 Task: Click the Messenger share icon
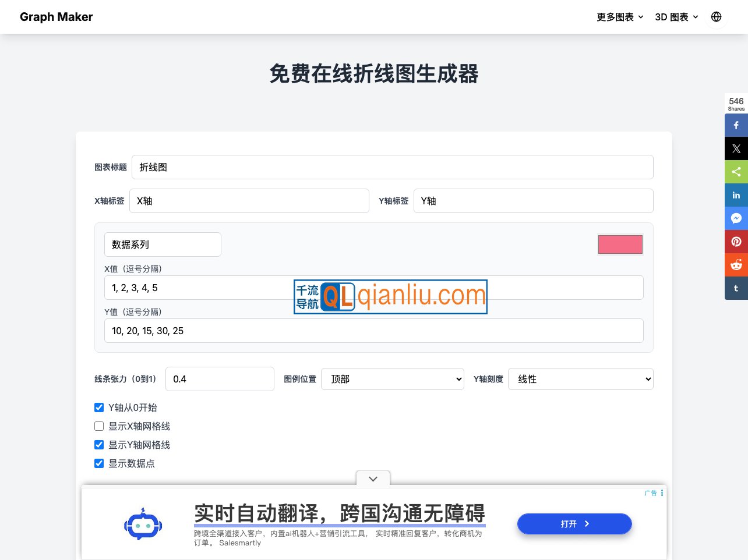[x=736, y=218]
